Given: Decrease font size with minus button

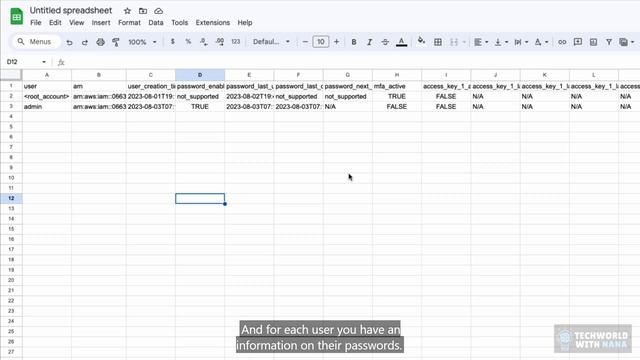Looking at the screenshot, I should (305, 42).
